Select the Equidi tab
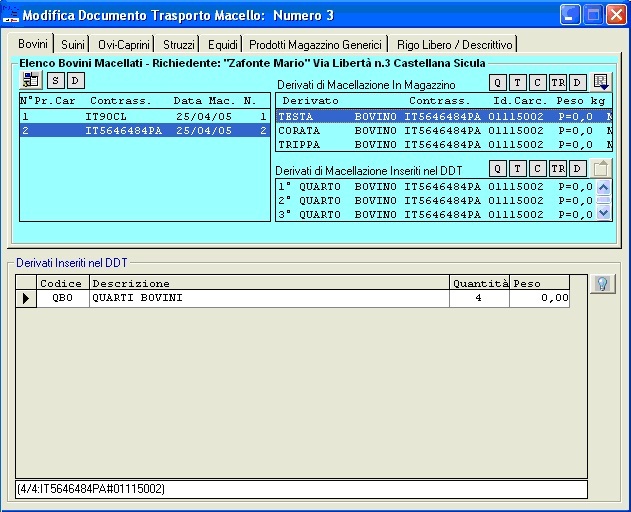631x512 pixels. tap(223, 45)
